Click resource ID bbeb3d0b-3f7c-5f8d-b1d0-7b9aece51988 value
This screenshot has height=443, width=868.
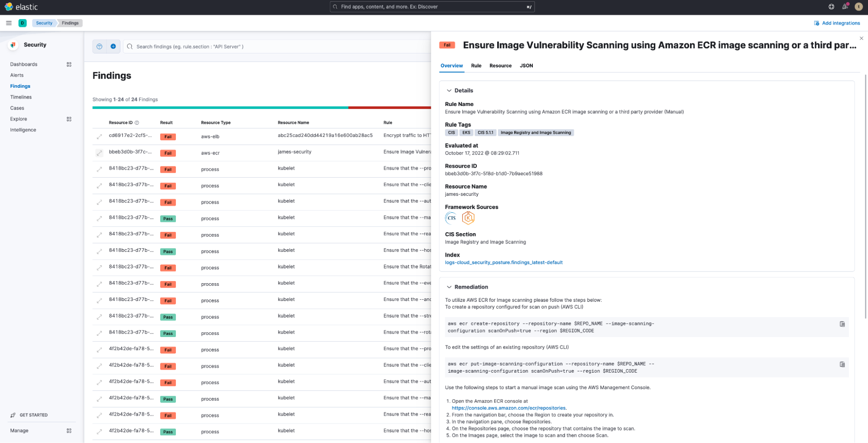pyautogui.click(x=494, y=174)
